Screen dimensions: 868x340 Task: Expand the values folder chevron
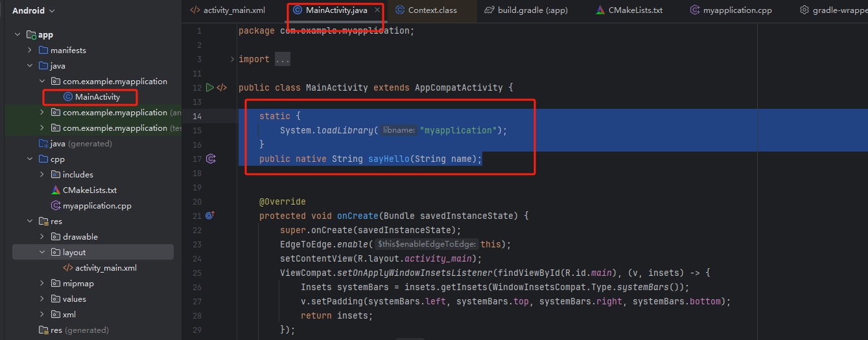(x=42, y=299)
